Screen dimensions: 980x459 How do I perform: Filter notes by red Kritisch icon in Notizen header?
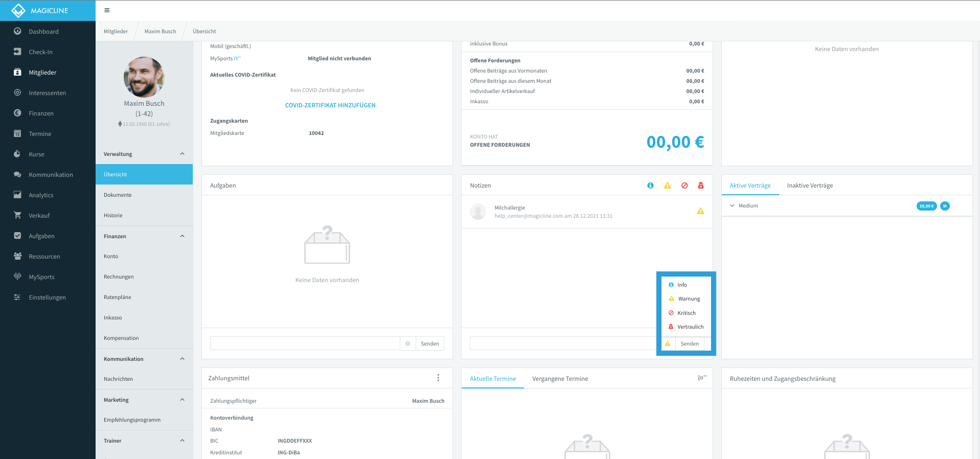point(685,186)
